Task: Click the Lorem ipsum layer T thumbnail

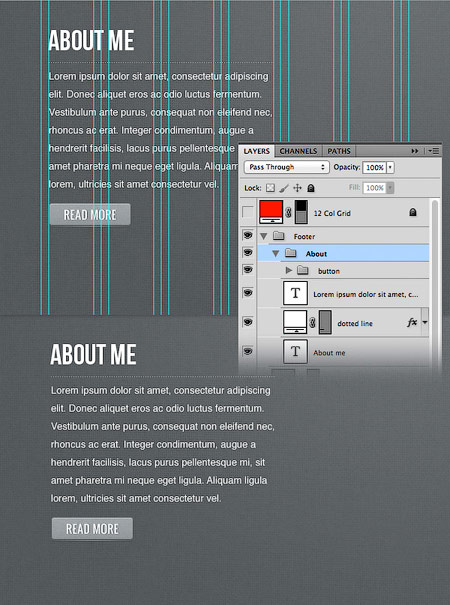Action: 295,293
